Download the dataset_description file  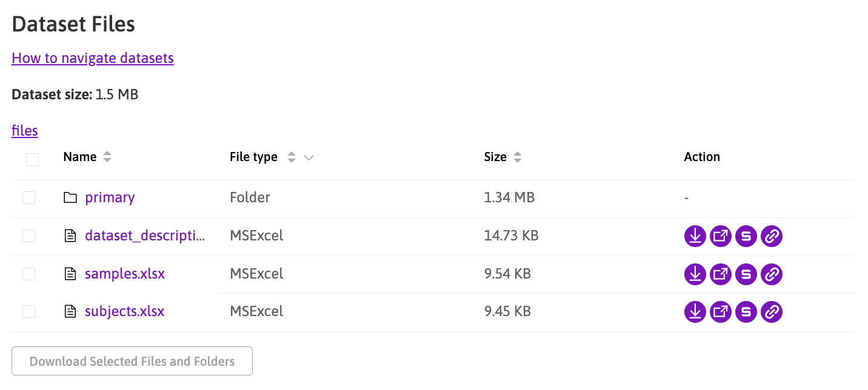695,236
